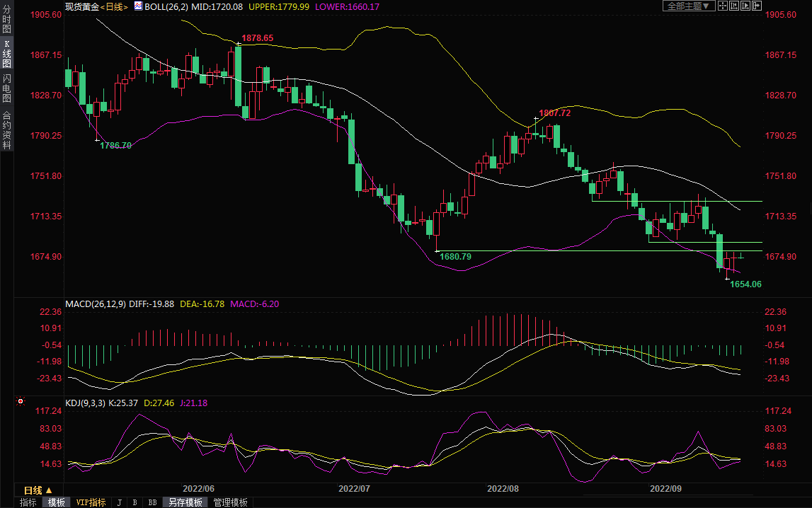
Task: Click the red KDJ panel marker icon
Action: pyautogui.click(x=21, y=402)
